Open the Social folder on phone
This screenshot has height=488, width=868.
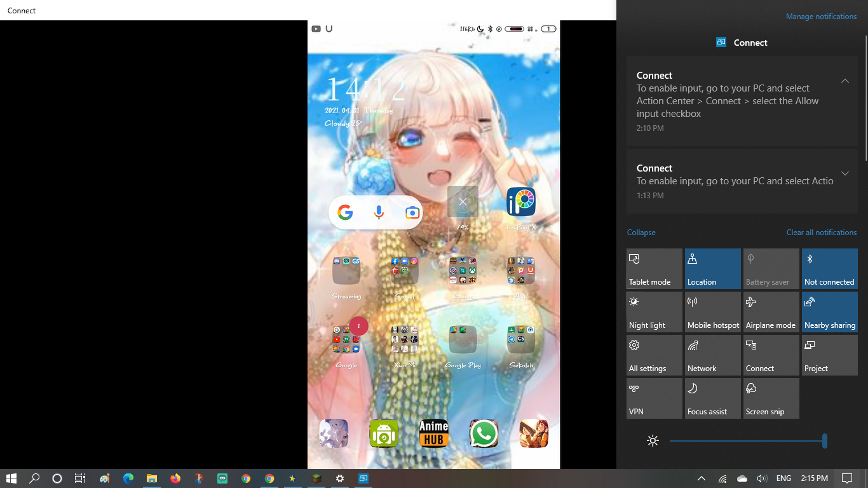pyautogui.click(x=405, y=271)
